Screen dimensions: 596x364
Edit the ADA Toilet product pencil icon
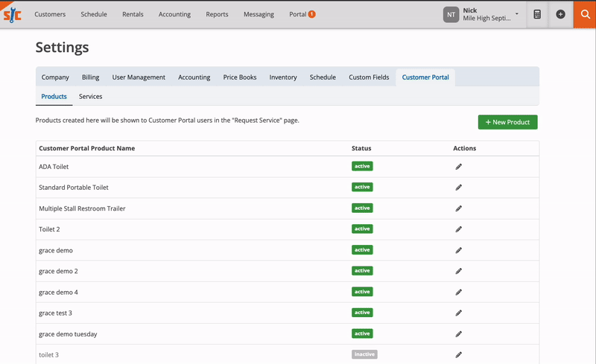point(459,167)
